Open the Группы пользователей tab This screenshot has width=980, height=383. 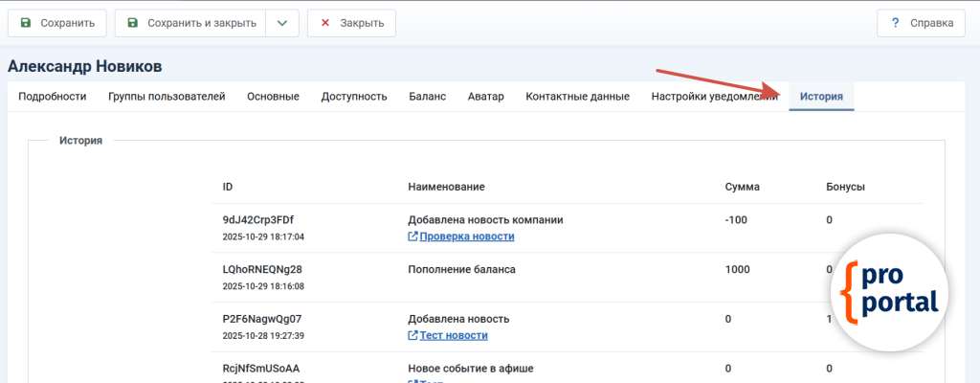click(167, 96)
